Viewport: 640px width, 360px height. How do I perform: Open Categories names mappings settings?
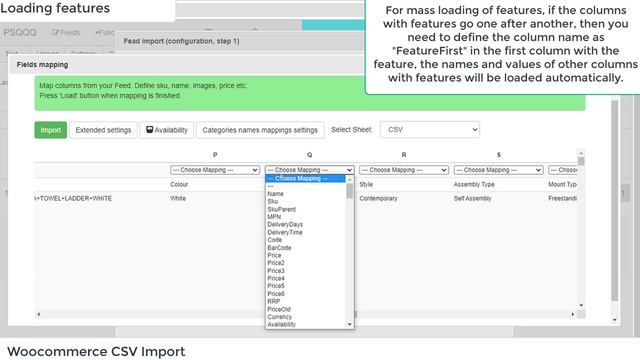[x=260, y=130]
